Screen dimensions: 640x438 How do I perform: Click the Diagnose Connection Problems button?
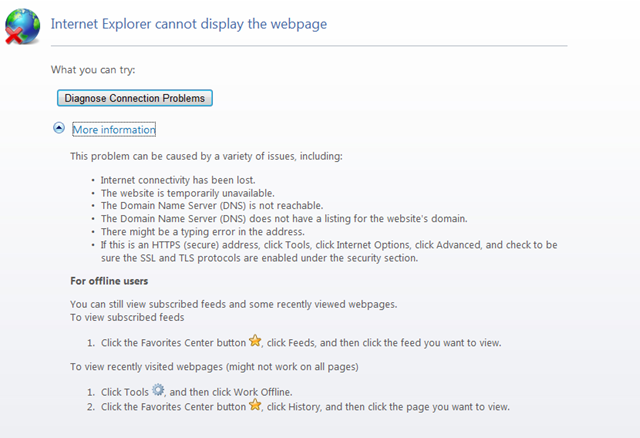[x=135, y=98]
